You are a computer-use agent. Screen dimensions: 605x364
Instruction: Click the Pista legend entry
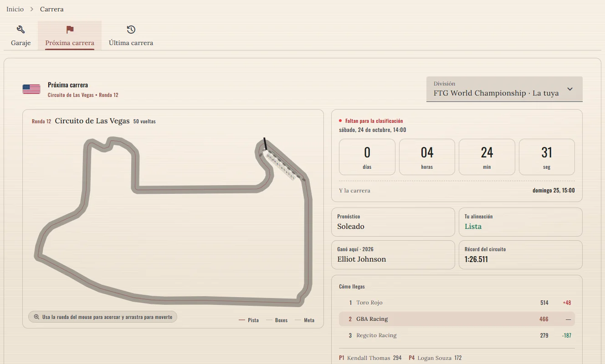pos(249,320)
